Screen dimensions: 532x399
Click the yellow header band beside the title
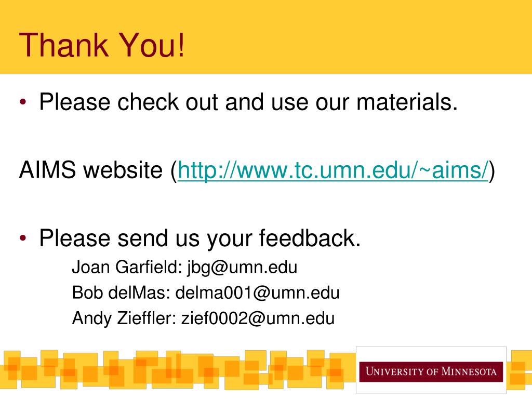coord(356,37)
